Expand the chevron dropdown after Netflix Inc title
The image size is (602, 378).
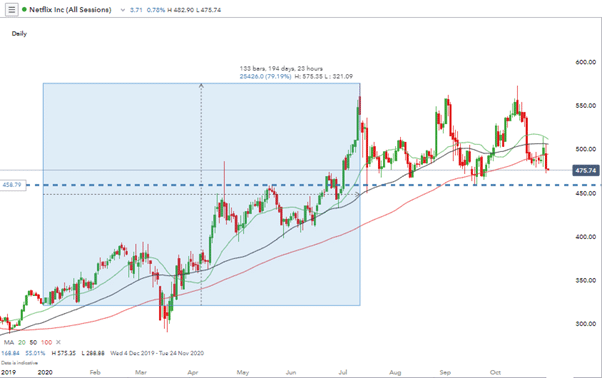pos(122,10)
